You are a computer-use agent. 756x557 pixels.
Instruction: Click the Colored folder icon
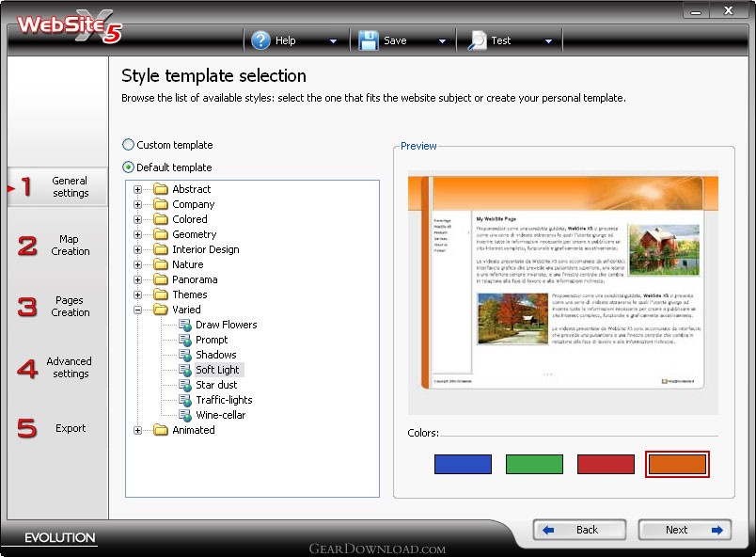tap(161, 219)
